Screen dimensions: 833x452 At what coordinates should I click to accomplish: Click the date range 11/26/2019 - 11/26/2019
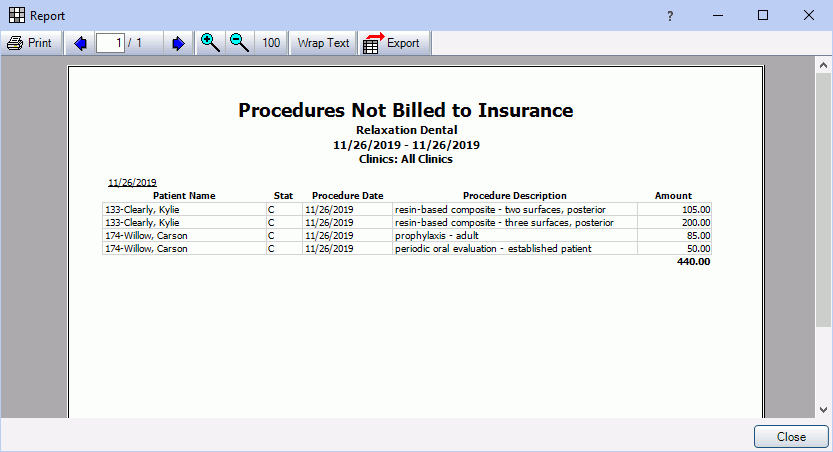click(406, 145)
